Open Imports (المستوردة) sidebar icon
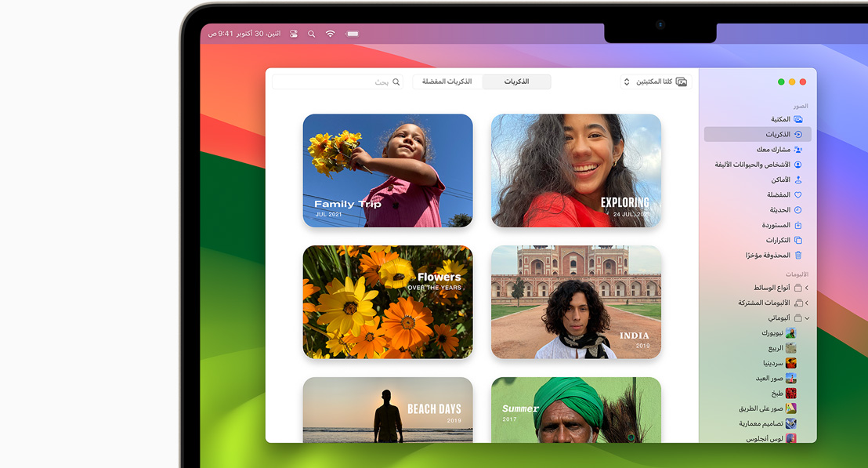Viewport: 868px width, 468px height. point(797,225)
